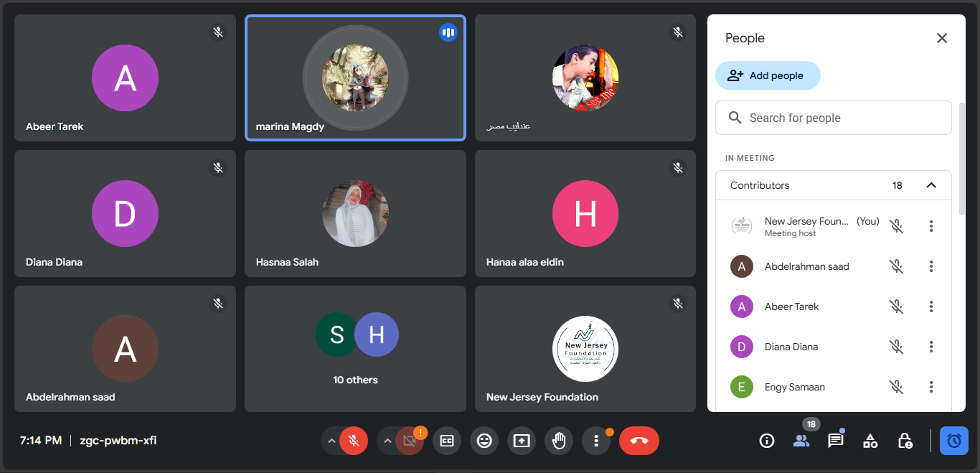Open more actions for Engy Samaan
The image size is (980, 473).
[931, 387]
